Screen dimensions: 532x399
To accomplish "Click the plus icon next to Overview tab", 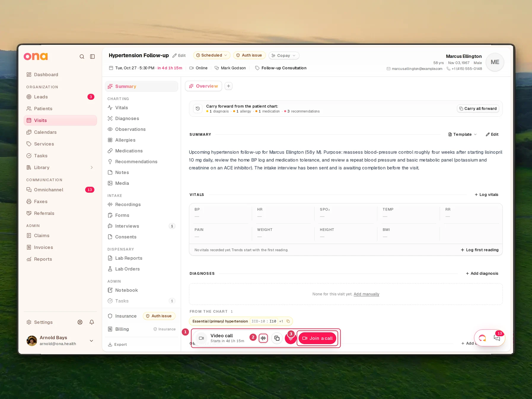I will 228,86.
